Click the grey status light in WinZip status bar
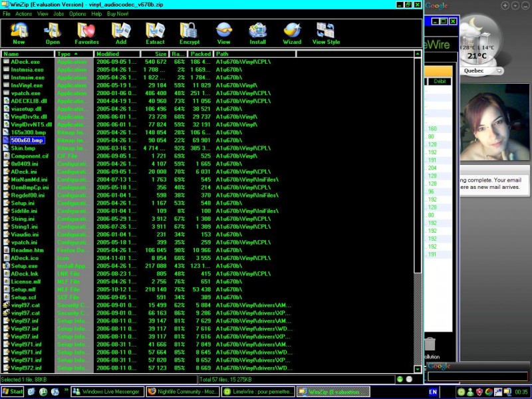The width and height of the screenshot is (532, 399). click(409, 379)
